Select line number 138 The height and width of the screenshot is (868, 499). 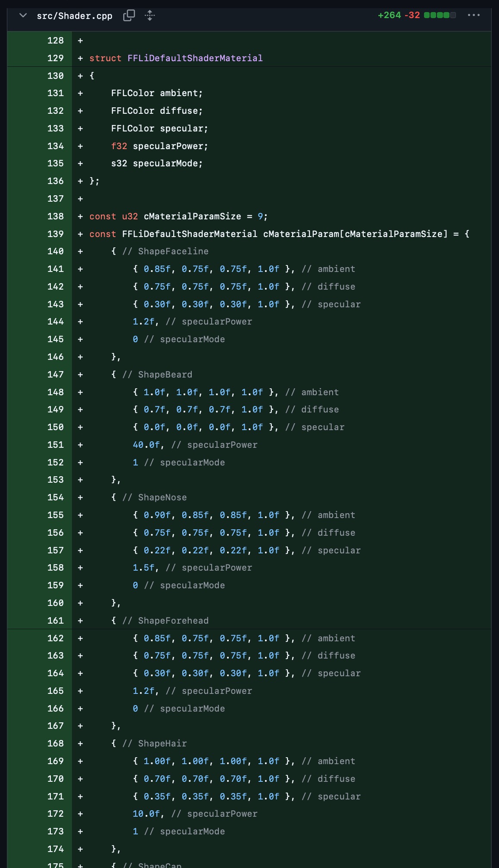[x=55, y=216]
